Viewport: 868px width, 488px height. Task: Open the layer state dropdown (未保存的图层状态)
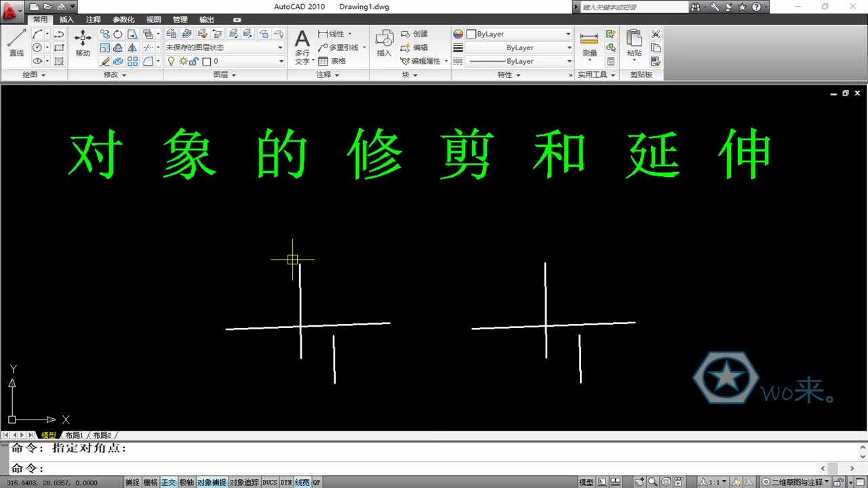coord(224,47)
